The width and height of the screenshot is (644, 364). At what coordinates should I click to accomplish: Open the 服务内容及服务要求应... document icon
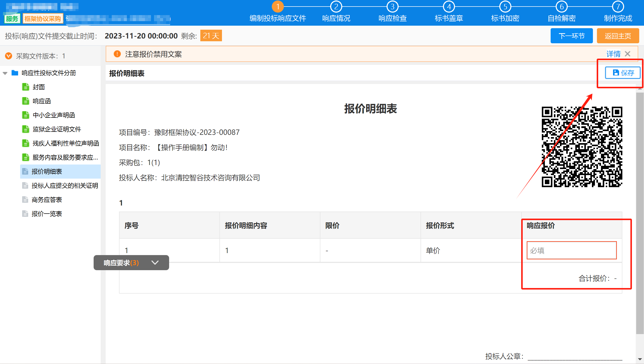pos(25,157)
